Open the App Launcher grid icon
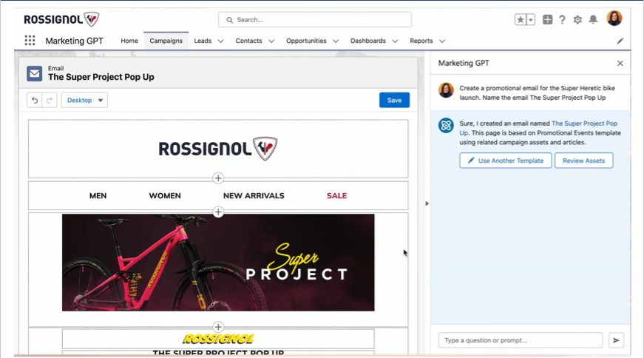 (30, 40)
